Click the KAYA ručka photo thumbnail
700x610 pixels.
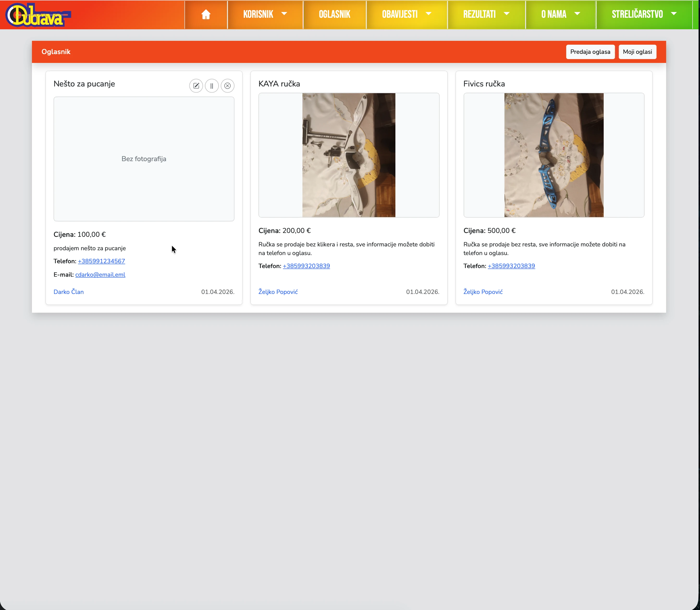pos(349,155)
